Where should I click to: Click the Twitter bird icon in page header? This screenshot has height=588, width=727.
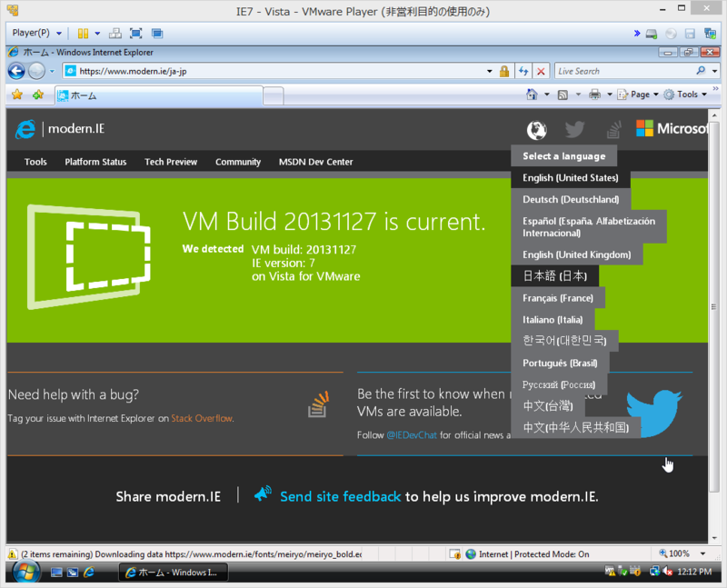coord(575,129)
